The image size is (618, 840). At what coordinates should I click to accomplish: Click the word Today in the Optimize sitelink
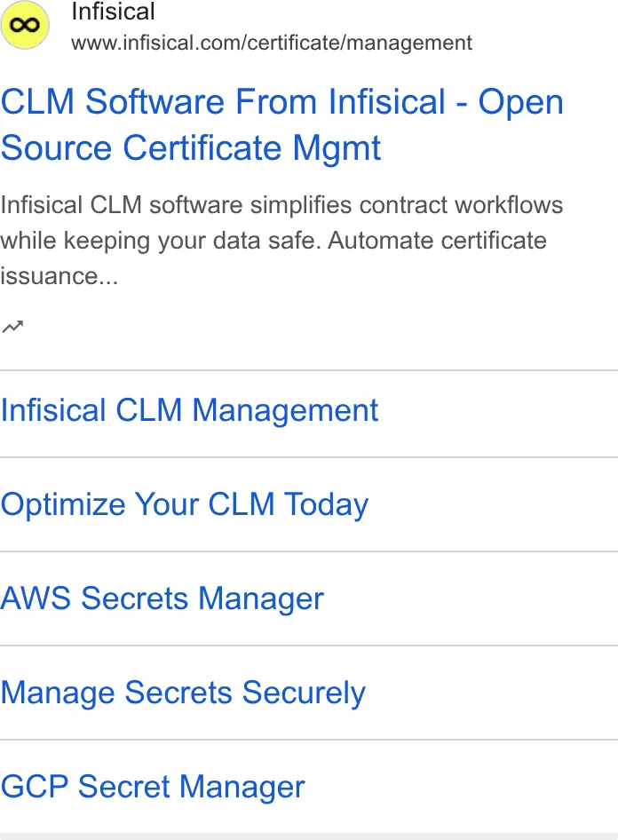coord(326,504)
